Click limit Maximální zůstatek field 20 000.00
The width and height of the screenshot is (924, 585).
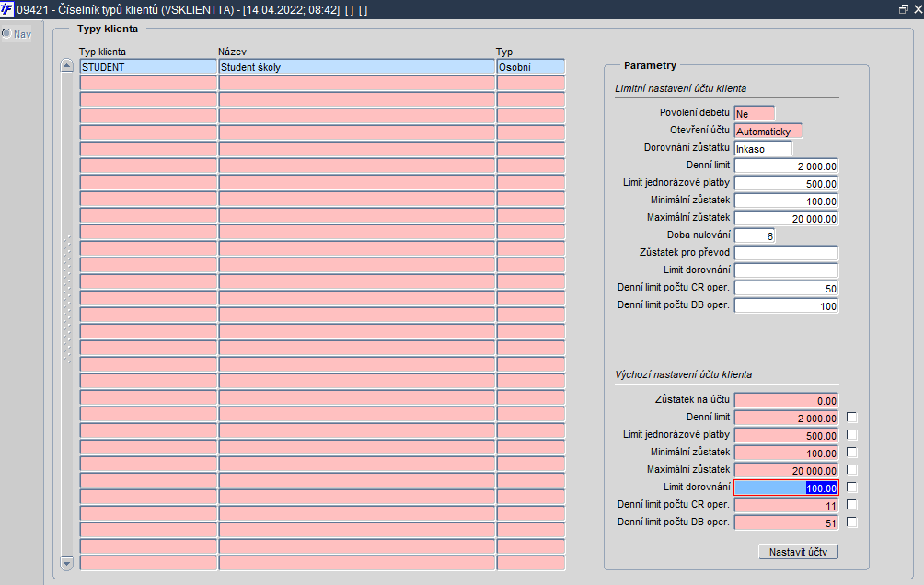pyautogui.click(x=786, y=219)
